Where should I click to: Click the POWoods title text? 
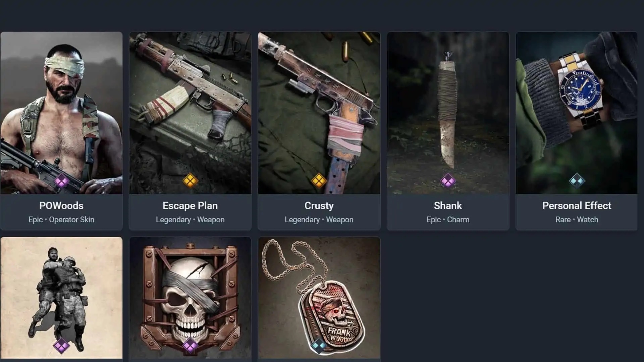[x=61, y=205]
